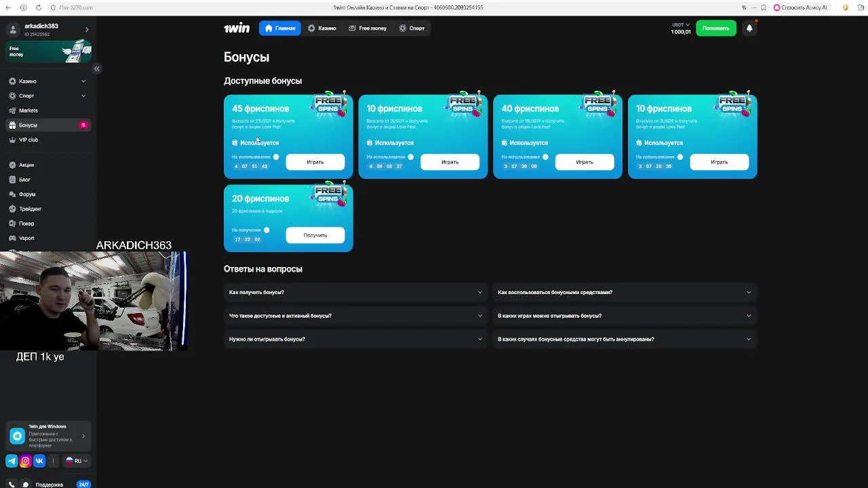Screen dimensions: 868x488
Task: Open Блог in the sidebar
Action: [24, 180]
